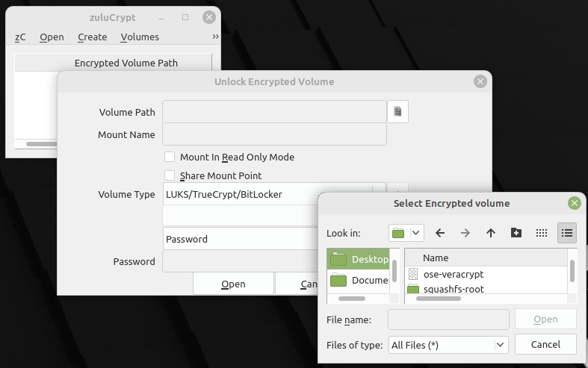Create new folder in file dialog
The image size is (588, 368).
(516, 233)
